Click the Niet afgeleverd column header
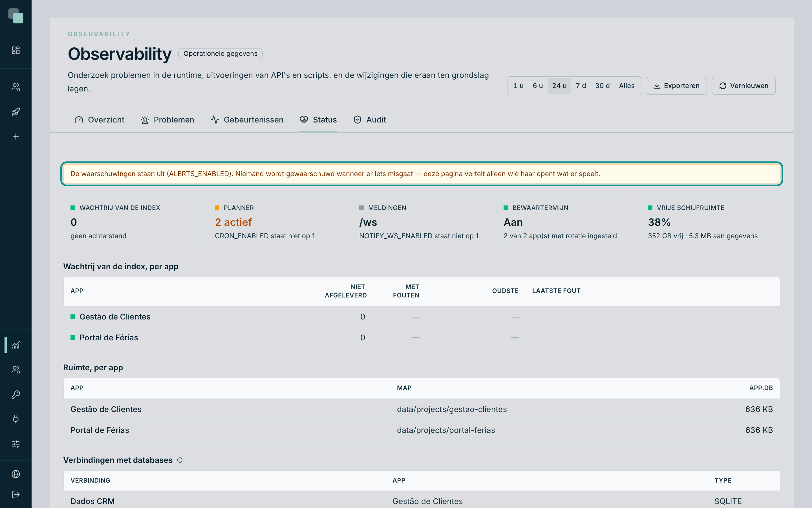This screenshot has height=508, width=812. coord(346,291)
